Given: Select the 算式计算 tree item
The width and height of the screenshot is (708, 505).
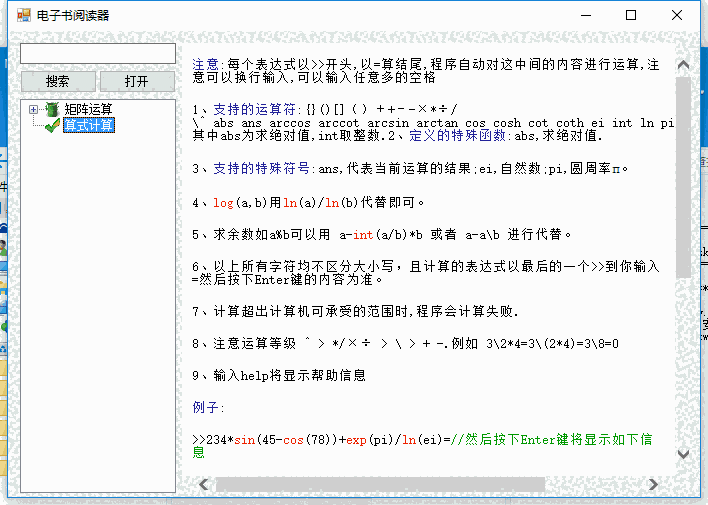Looking at the screenshot, I should (88, 125).
